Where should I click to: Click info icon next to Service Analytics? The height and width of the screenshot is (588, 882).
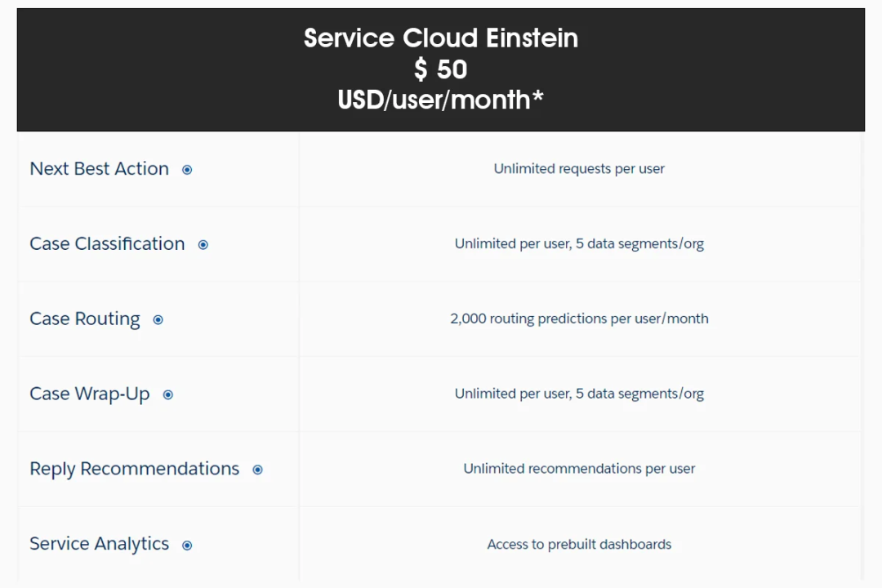click(x=187, y=546)
